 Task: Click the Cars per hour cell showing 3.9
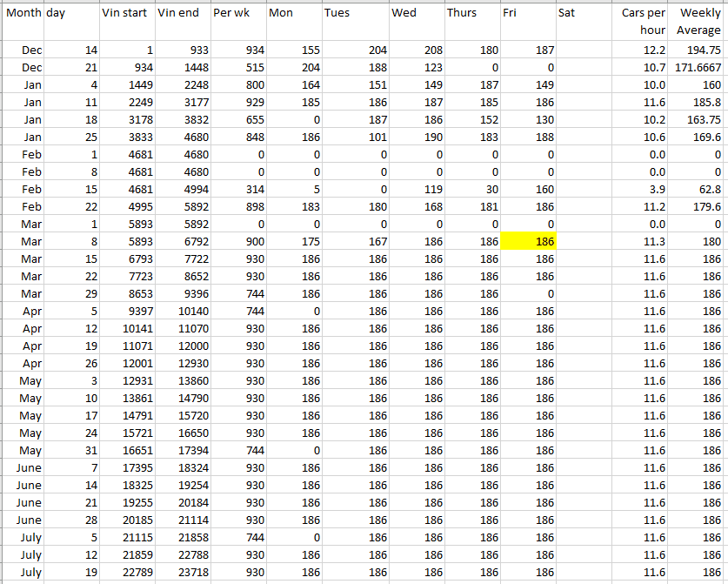tap(641, 190)
